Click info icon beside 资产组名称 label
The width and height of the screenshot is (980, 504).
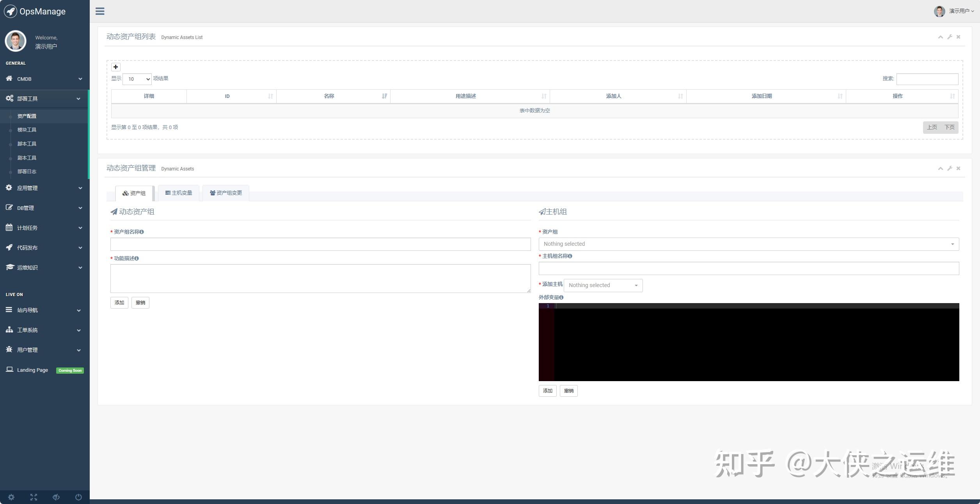(142, 232)
